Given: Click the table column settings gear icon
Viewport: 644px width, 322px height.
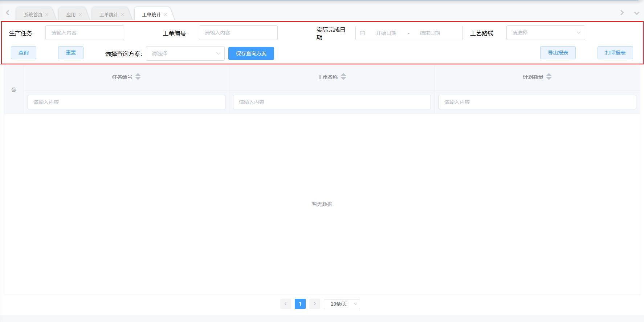Looking at the screenshot, I should [14, 90].
